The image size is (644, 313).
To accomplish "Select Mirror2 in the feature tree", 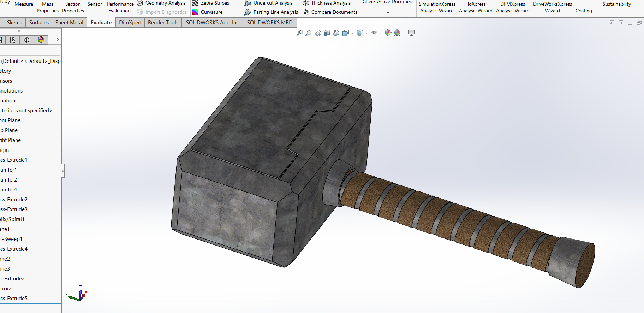I will click(x=6, y=289).
